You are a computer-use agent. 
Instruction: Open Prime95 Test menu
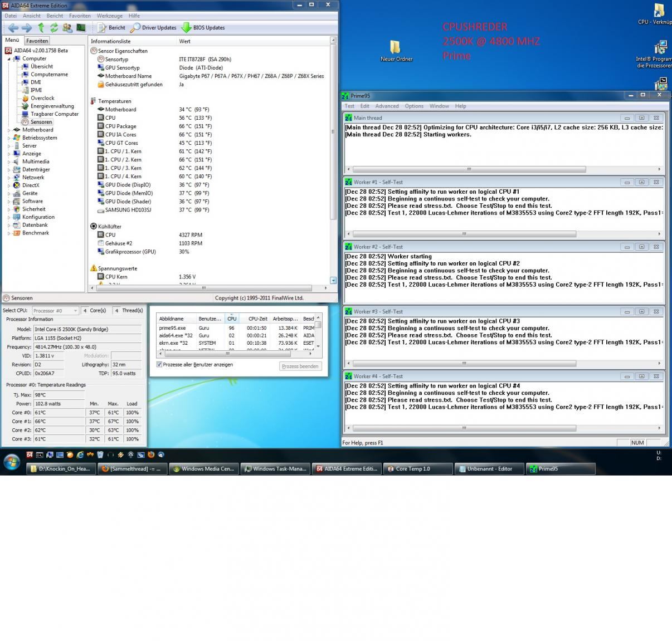[349, 106]
